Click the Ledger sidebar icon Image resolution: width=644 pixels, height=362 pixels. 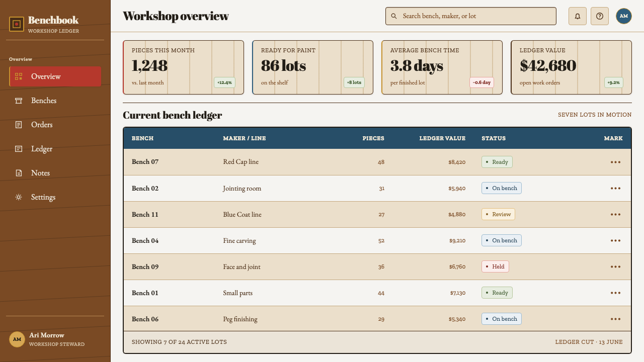click(x=19, y=149)
